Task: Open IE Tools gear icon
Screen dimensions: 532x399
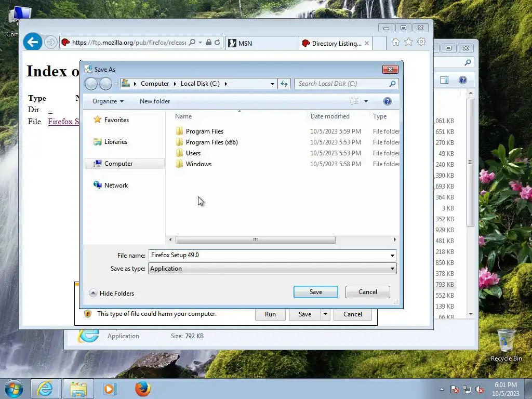Action: (x=421, y=42)
